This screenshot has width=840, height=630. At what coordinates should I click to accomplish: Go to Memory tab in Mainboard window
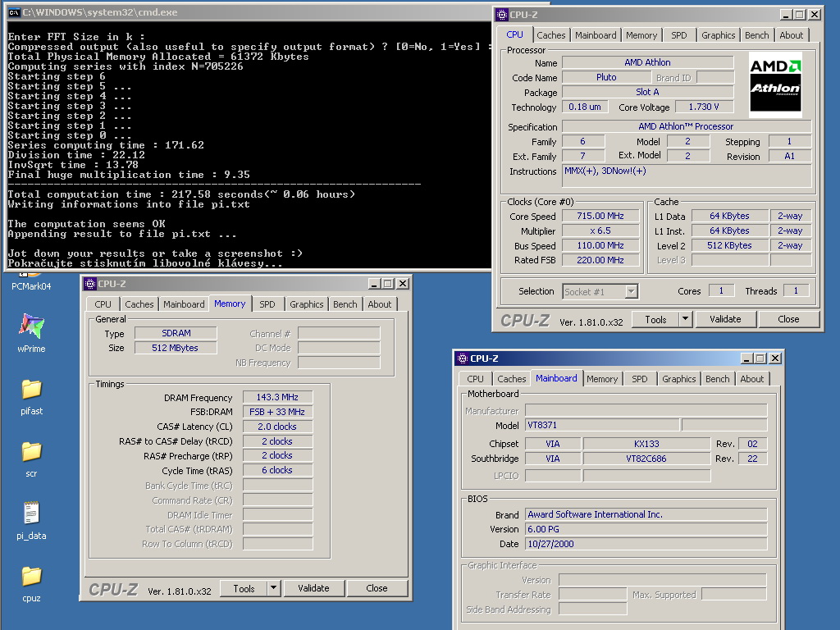tap(602, 379)
